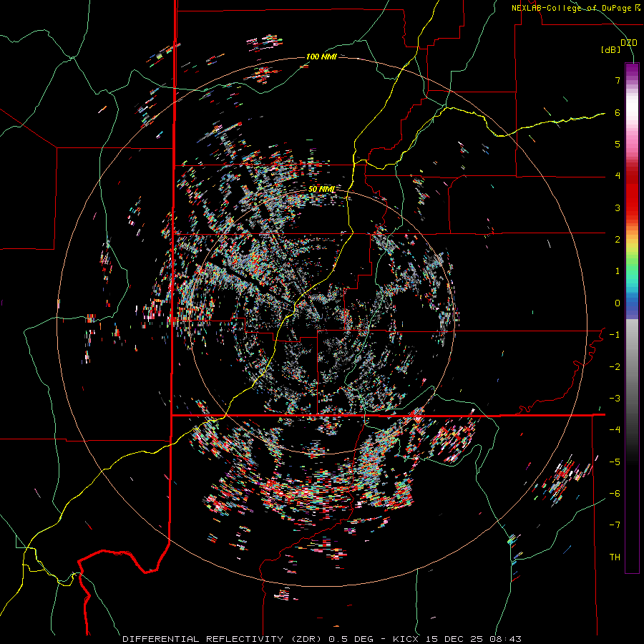Click the "TH" threshold label
Image resolution: width=644 pixels, height=644 pixels.
point(615,557)
